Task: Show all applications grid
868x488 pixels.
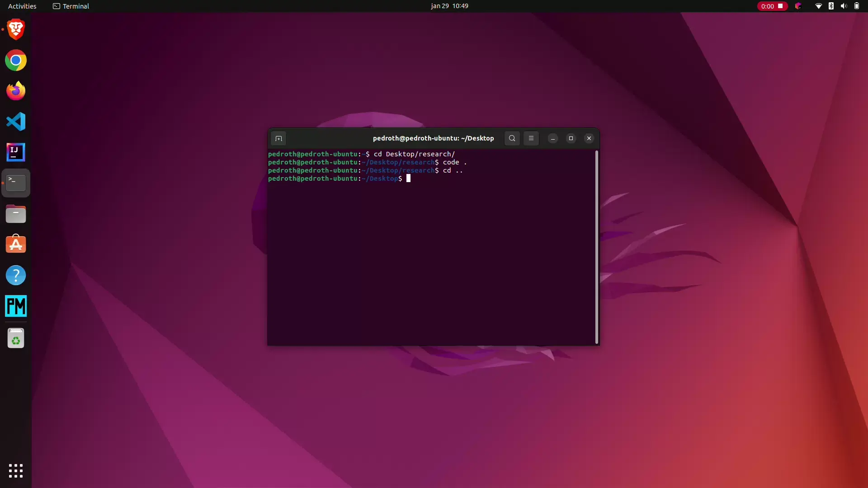Action: pos(16,470)
